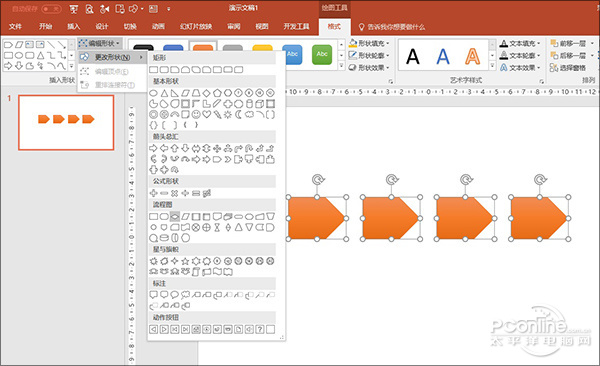Screen dimensions: 600x366
Task: Click the presentation screen icon in quick access toolbar
Action: (74, 9)
